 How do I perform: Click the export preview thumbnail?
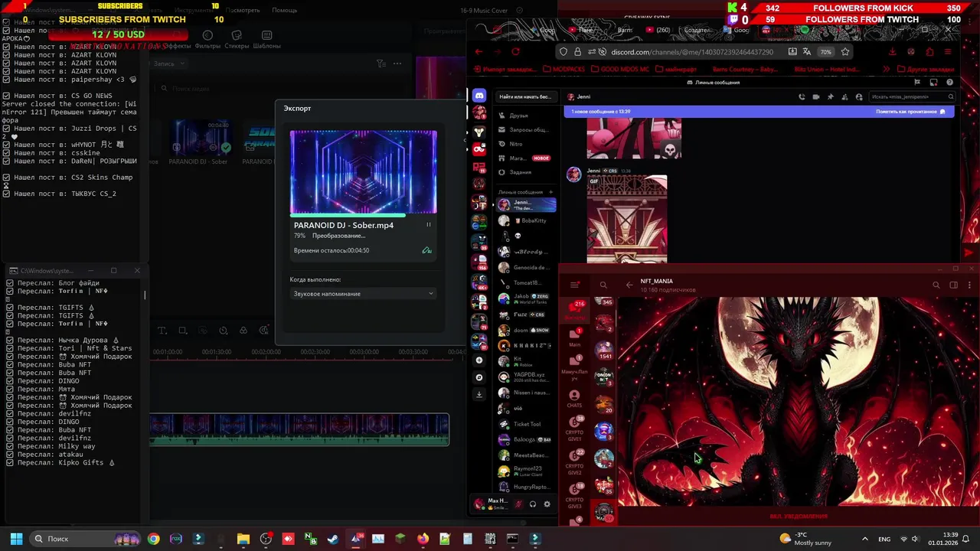pos(363,171)
